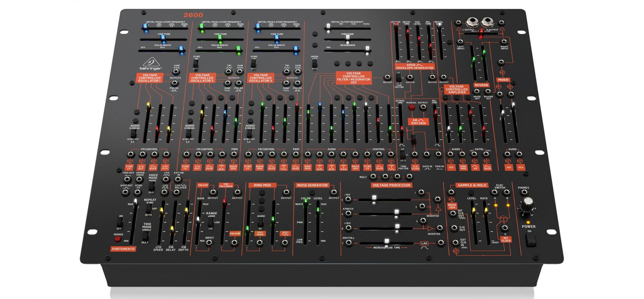This screenshot has width=644, height=299.
Task: Flip the POWER rocker switch
Action: pos(530,240)
